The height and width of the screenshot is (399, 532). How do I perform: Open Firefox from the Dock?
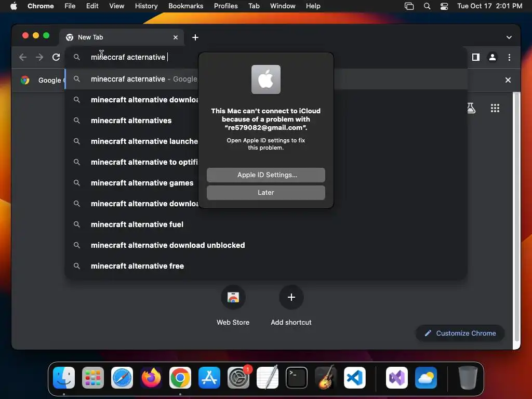point(151,378)
